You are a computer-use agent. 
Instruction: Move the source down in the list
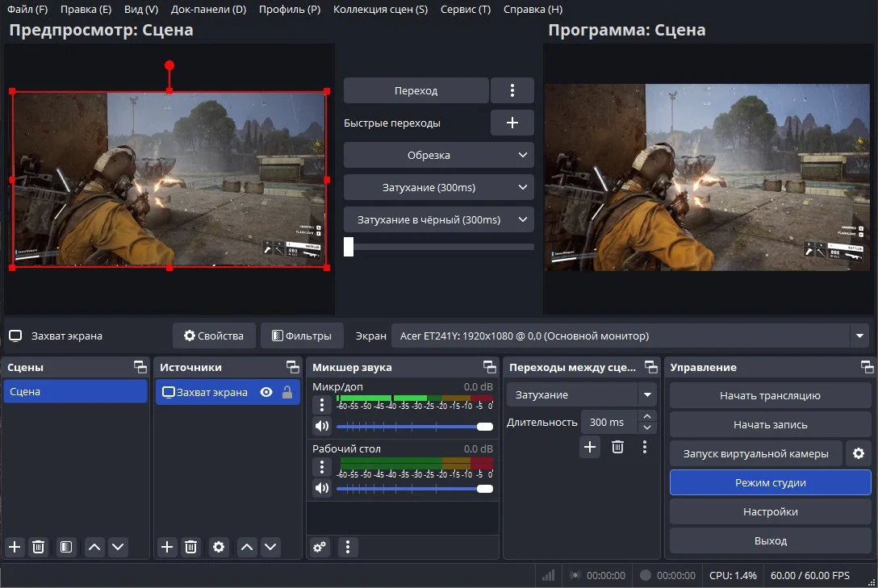pos(270,547)
